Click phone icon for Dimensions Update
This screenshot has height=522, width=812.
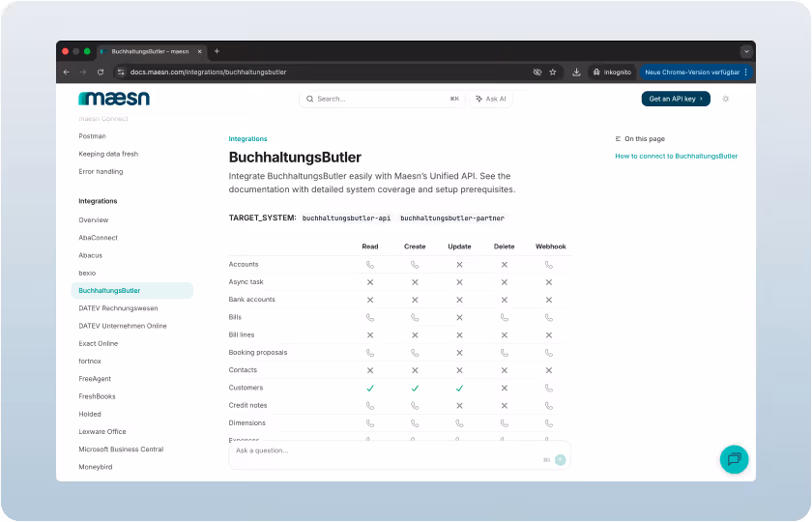(x=459, y=423)
